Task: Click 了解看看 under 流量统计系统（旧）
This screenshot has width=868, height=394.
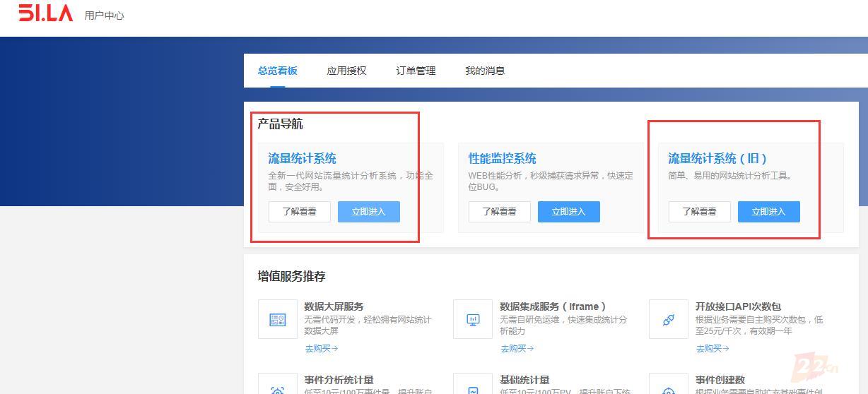Action: [700, 212]
